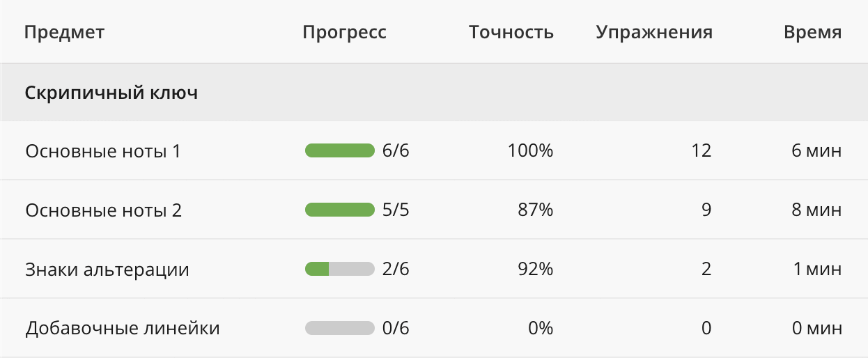The image size is (868, 358).
Task: Click the 12 exercises count
Action: 702,150
